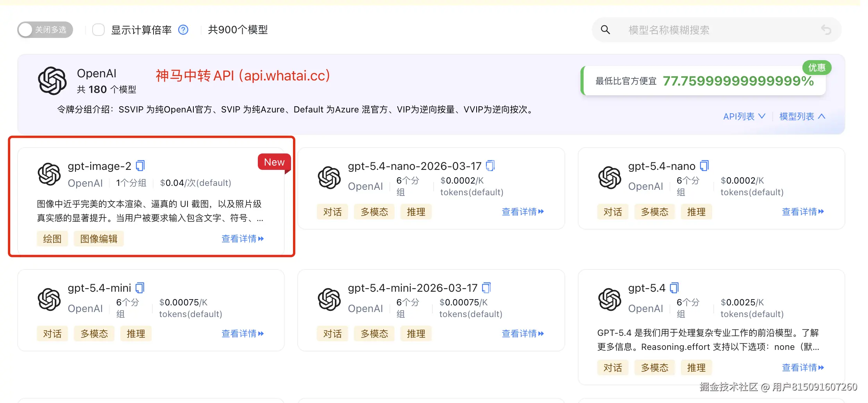The image size is (868, 403).
Task: Click the 对话 tag on gpt-5.4-mini
Action: click(x=52, y=333)
